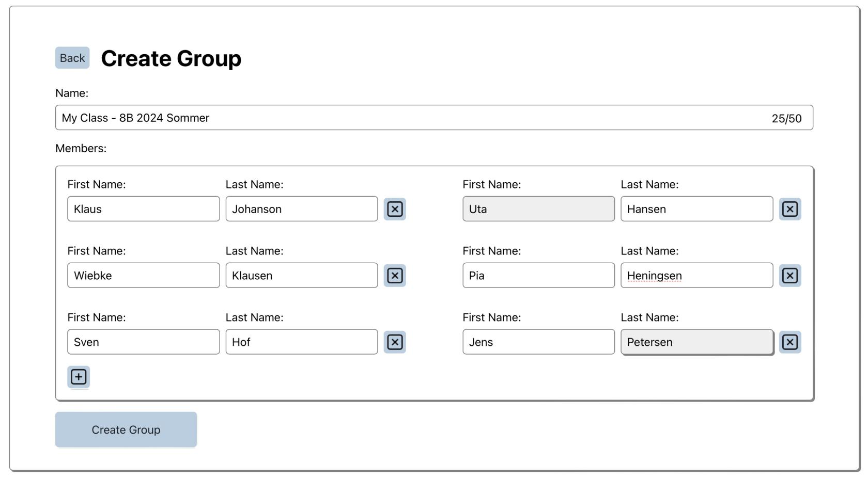The image size is (868, 479).
Task: Select the Wiebke first name field
Action: (x=143, y=276)
